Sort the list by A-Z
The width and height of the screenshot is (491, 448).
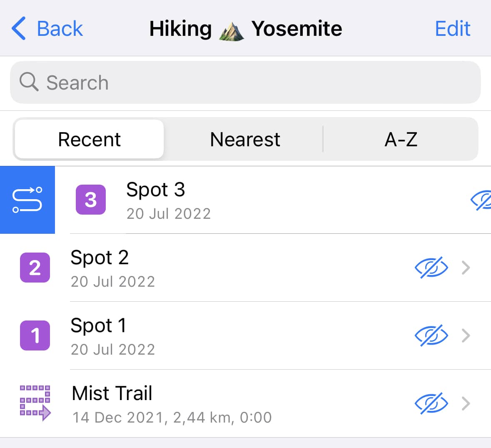point(401,139)
